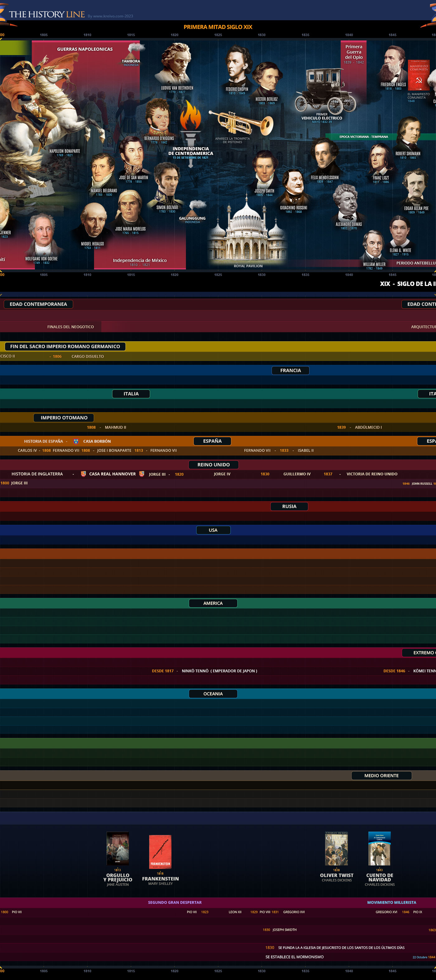Image resolution: width=436 pixels, height=980 pixels.
Task: Open the Frankenstein book cover
Action: coord(160,852)
